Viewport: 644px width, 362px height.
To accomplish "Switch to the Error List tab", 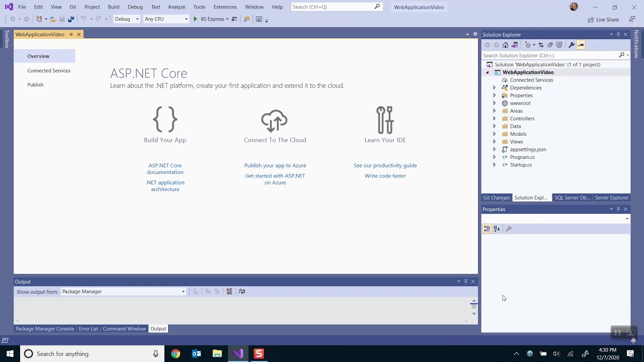I will click(89, 329).
